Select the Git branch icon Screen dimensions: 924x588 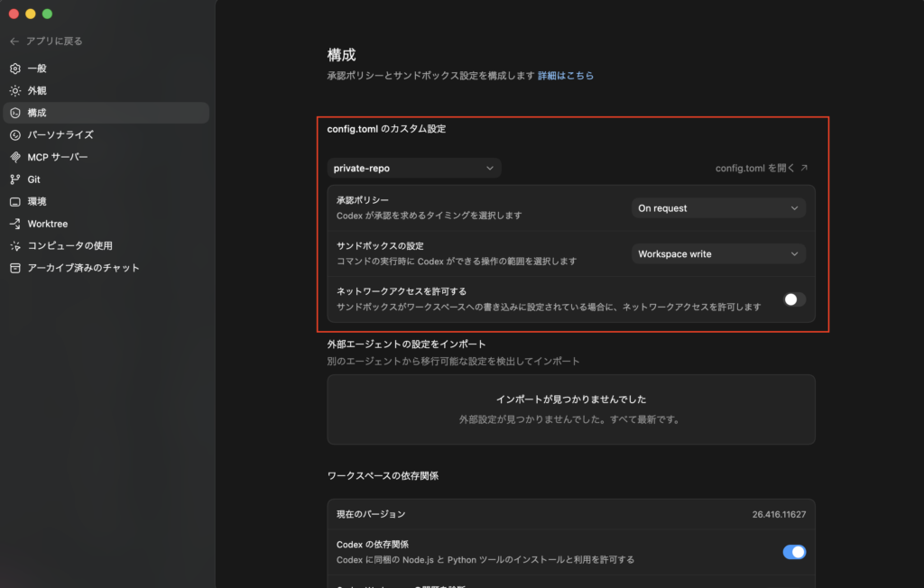[14, 179]
